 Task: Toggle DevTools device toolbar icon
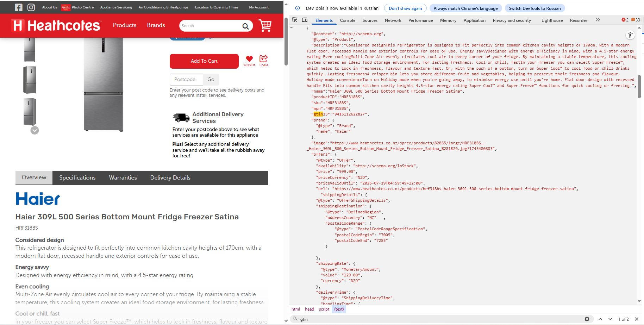[x=305, y=20]
